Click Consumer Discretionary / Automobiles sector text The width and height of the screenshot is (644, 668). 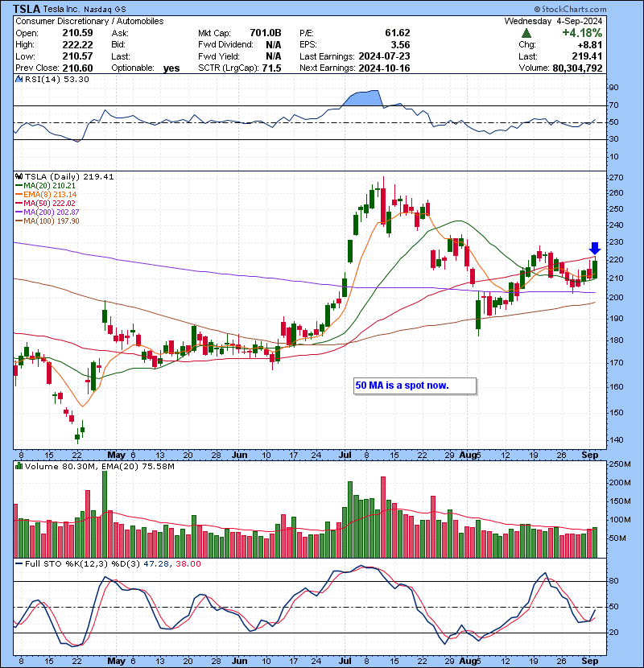coord(89,21)
